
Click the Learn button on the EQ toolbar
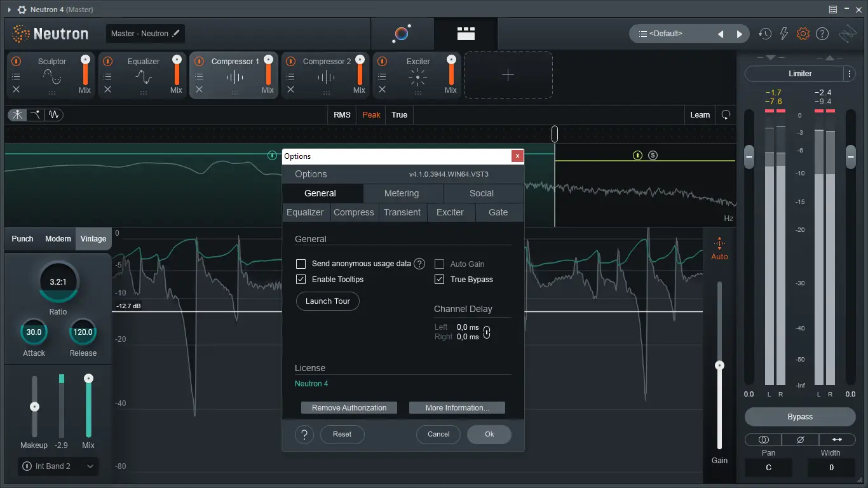(x=700, y=115)
